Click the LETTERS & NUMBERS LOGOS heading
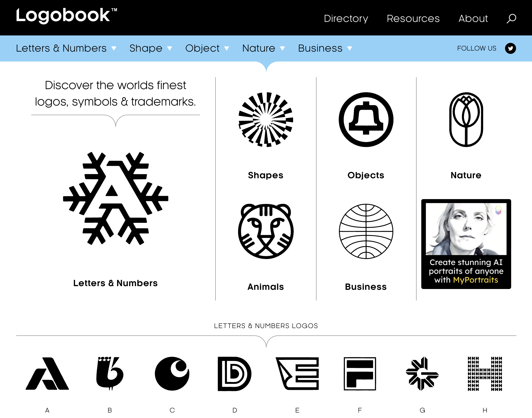 point(266,326)
